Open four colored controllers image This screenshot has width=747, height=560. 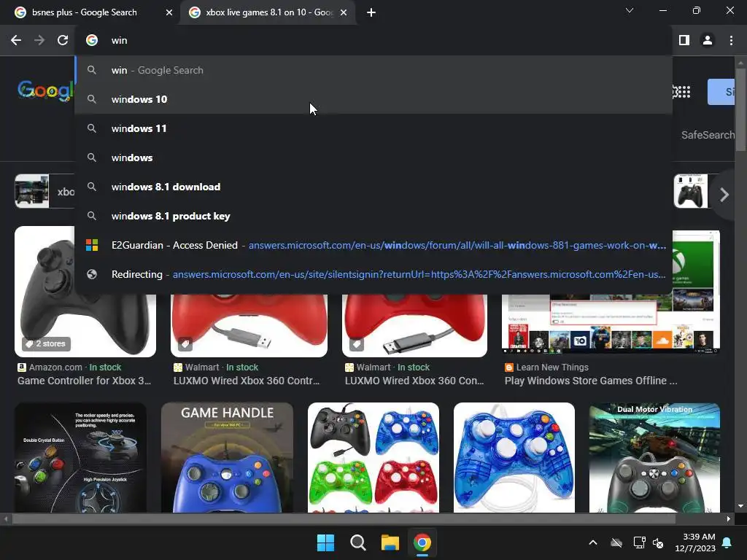point(373,458)
